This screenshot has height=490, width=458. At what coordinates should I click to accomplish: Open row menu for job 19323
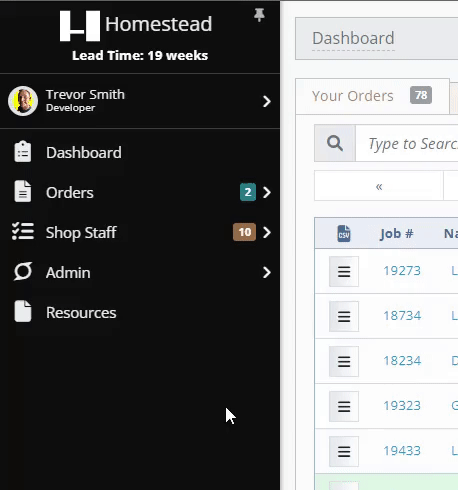click(344, 406)
